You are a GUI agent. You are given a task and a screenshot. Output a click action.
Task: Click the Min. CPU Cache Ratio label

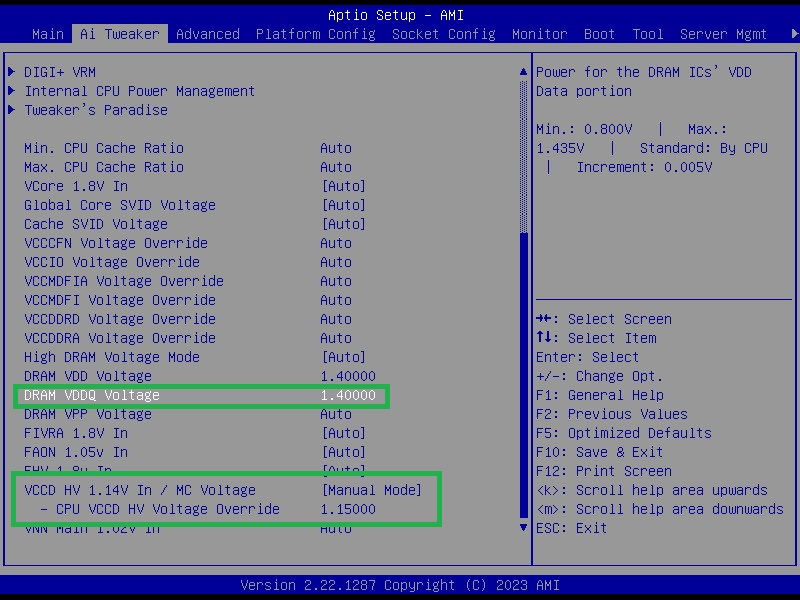[x=104, y=148]
